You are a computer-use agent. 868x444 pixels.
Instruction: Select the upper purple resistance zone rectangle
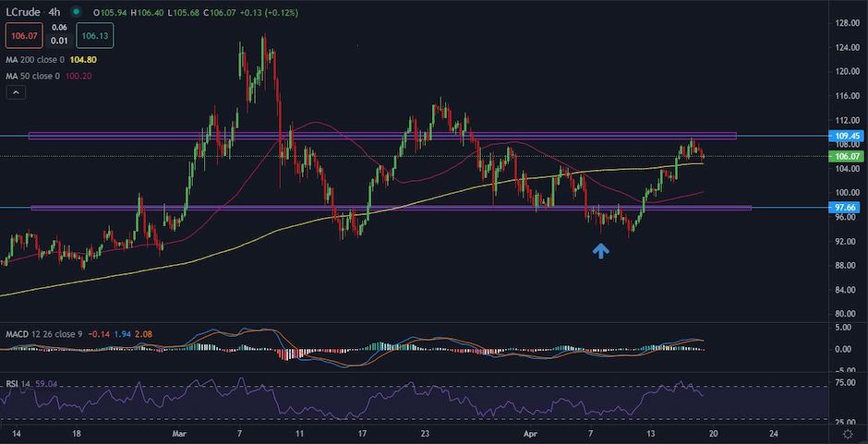[369, 136]
